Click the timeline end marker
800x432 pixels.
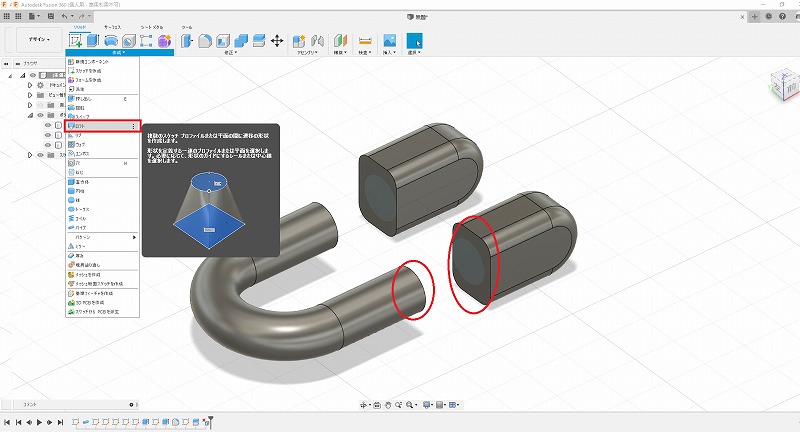tap(209, 423)
